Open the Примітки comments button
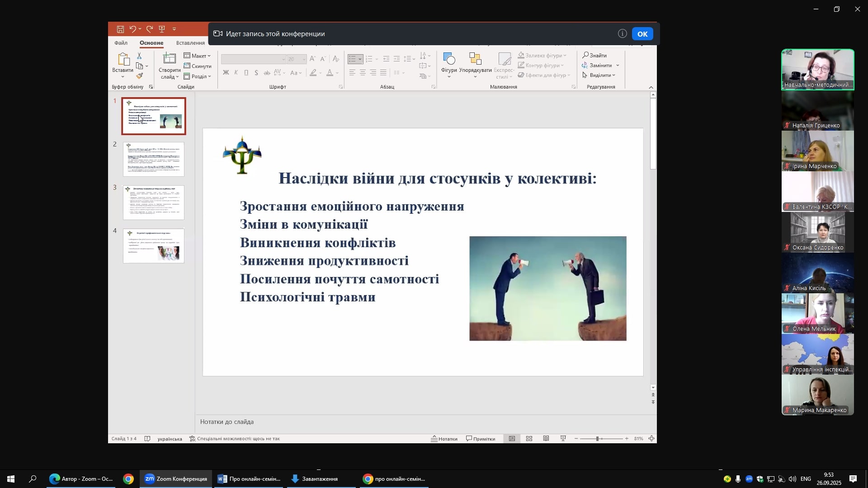This screenshot has height=488, width=868. point(481,439)
